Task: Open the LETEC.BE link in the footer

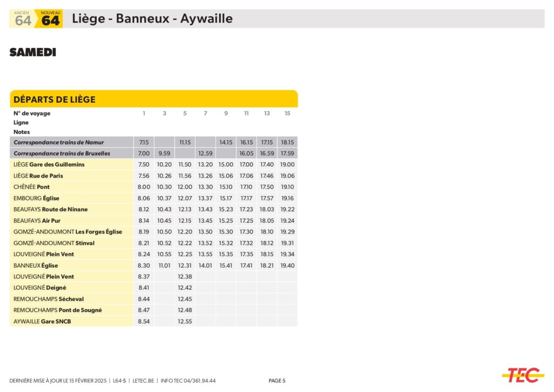Action: tap(143, 381)
